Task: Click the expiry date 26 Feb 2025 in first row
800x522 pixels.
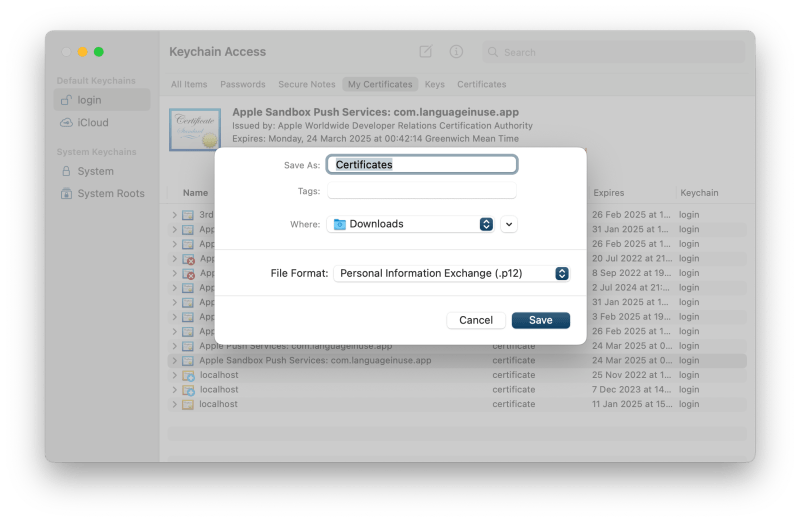Action: point(631,215)
